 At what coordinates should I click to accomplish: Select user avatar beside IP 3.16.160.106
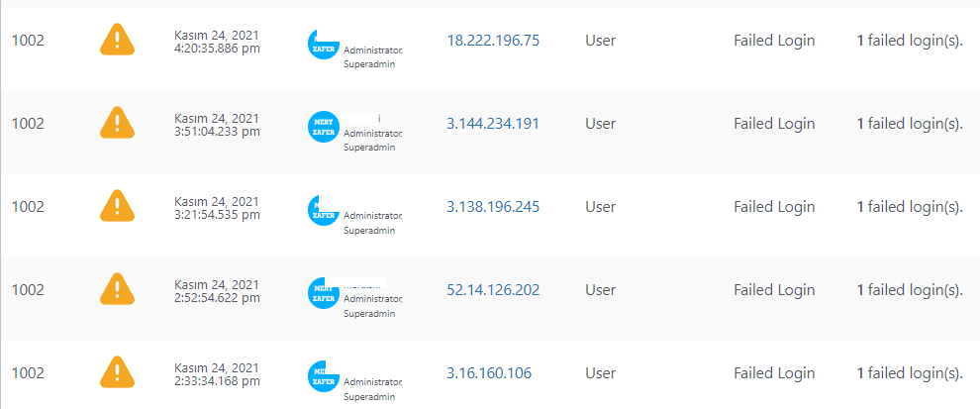point(324,376)
